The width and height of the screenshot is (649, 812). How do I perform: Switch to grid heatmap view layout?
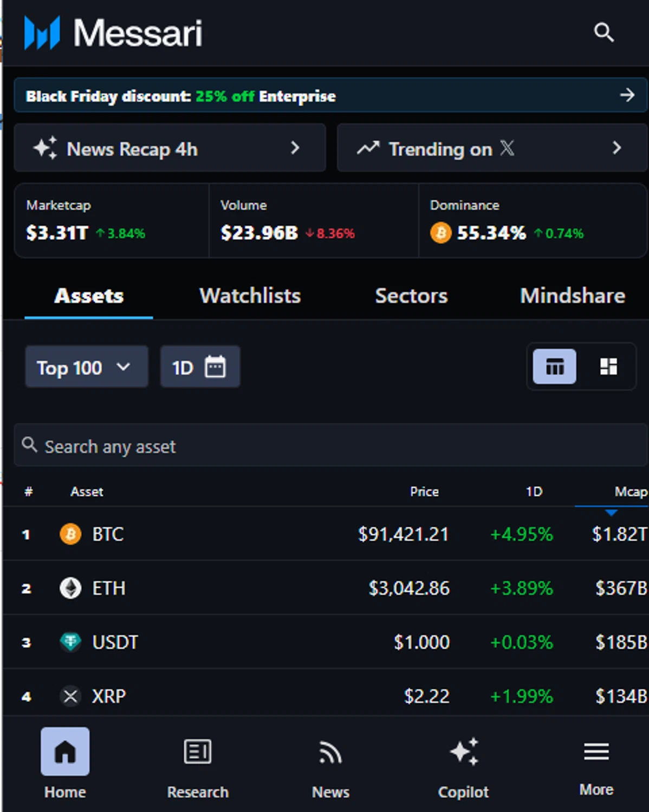pos(608,366)
